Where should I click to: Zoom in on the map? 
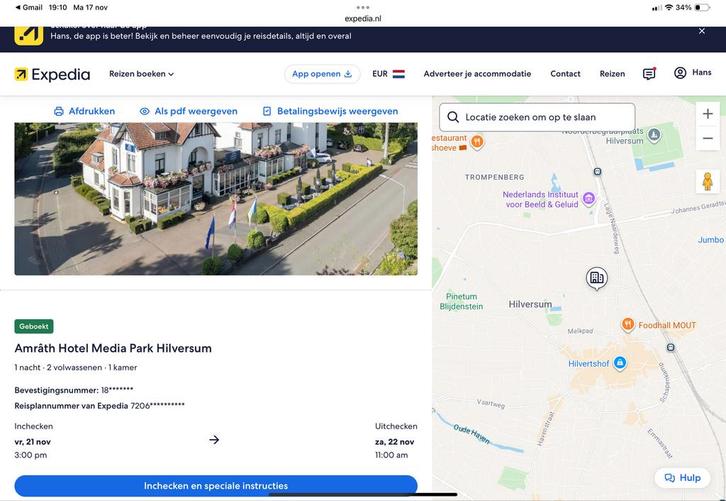pyautogui.click(x=707, y=114)
